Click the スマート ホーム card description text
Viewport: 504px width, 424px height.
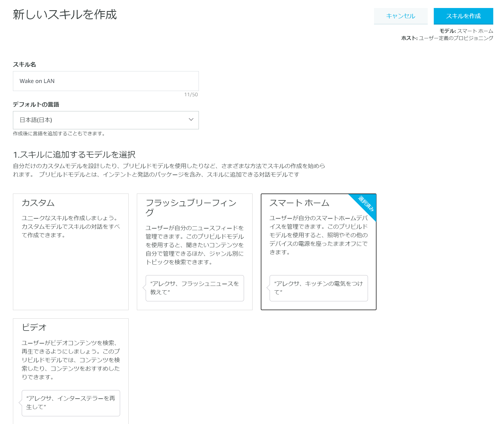pos(319,235)
